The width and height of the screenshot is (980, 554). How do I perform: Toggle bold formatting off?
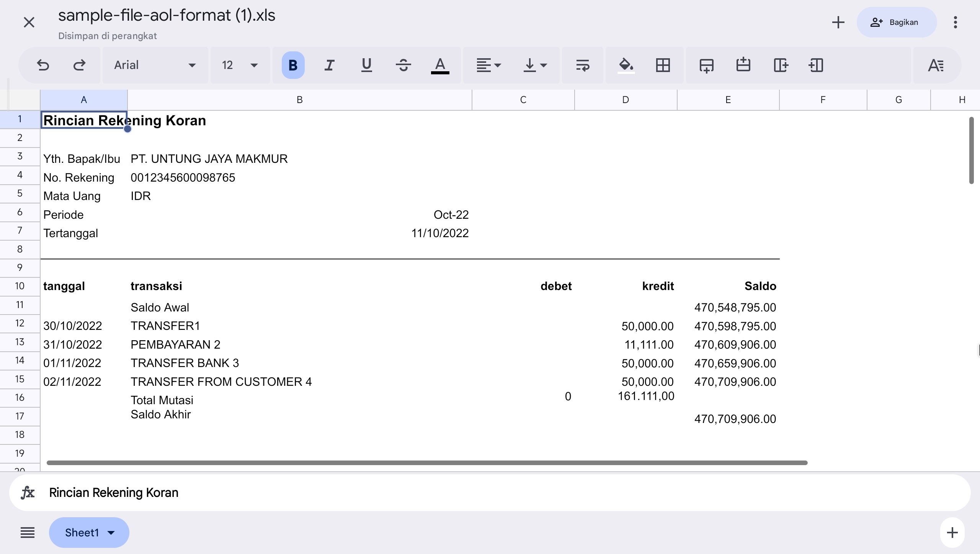(x=293, y=65)
